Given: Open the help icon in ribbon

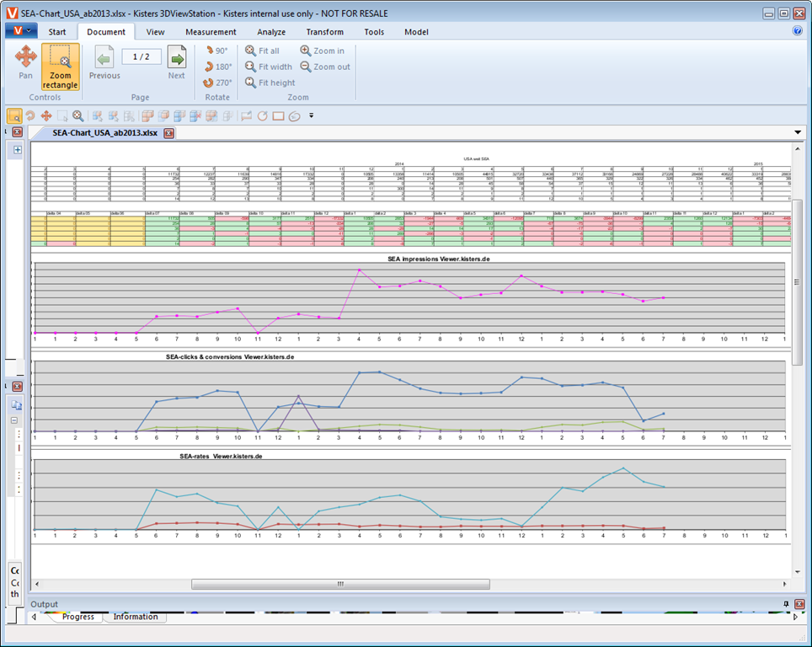Looking at the screenshot, I should [x=798, y=30].
